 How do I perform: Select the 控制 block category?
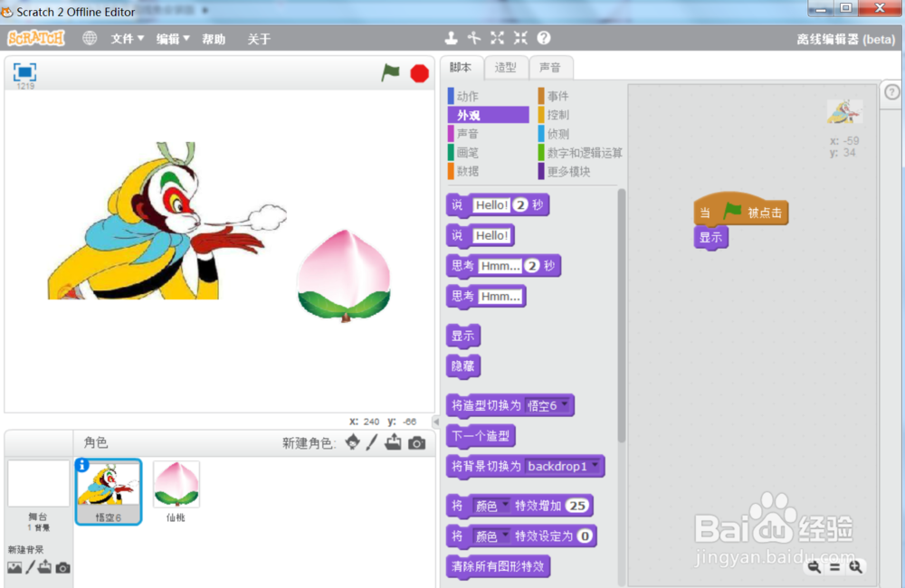click(580, 115)
